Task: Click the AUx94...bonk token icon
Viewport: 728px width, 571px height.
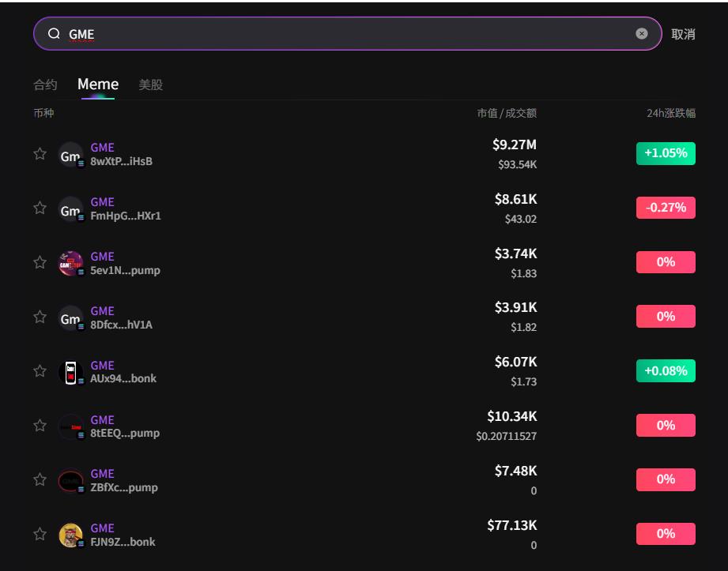Action: tap(70, 372)
